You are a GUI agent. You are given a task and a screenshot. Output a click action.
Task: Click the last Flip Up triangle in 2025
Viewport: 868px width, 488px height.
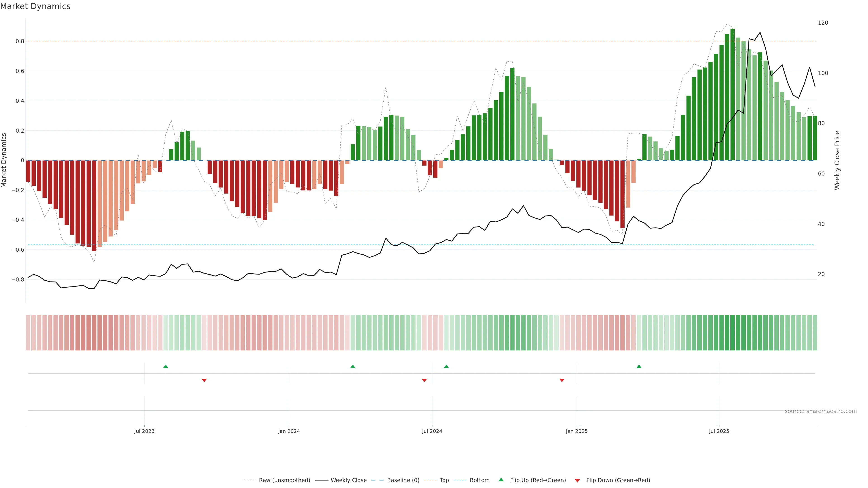pos(639,366)
